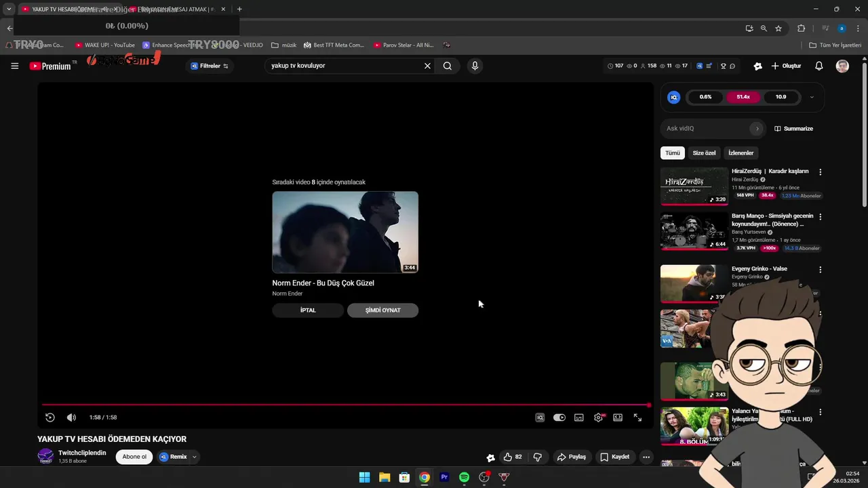868x488 pixels.
Task: Seek on the red video progress bar
Action: click(x=345, y=405)
